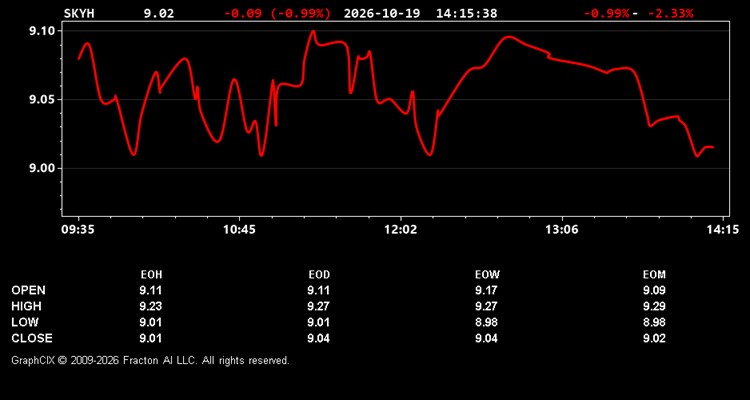Select the EOH column header
The height and width of the screenshot is (400, 750).
coord(151,275)
